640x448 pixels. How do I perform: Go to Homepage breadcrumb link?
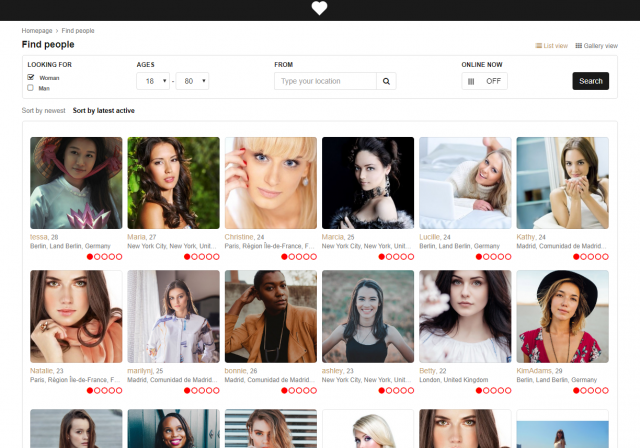(37, 31)
